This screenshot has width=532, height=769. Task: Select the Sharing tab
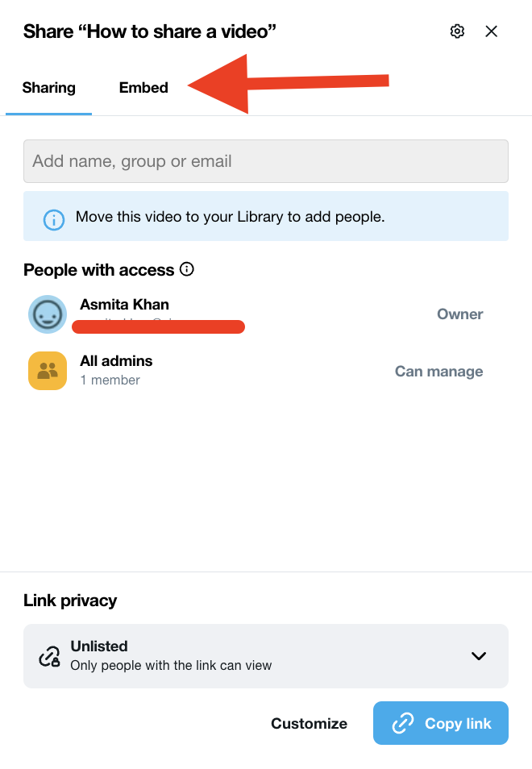[48, 88]
